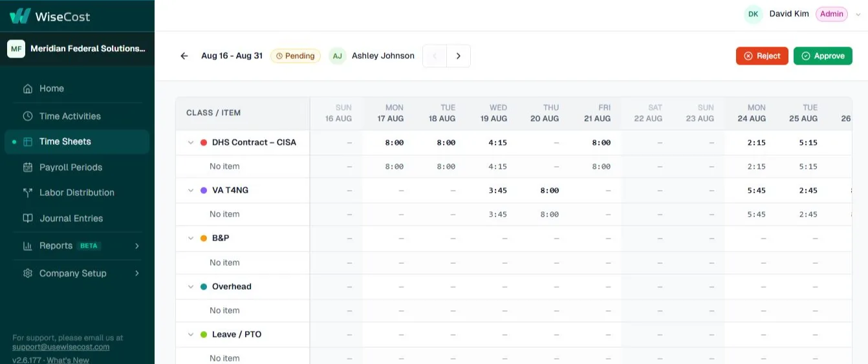Collapse the VA T4NG row
Viewport: 868px width, 364px height.
pyautogui.click(x=191, y=191)
